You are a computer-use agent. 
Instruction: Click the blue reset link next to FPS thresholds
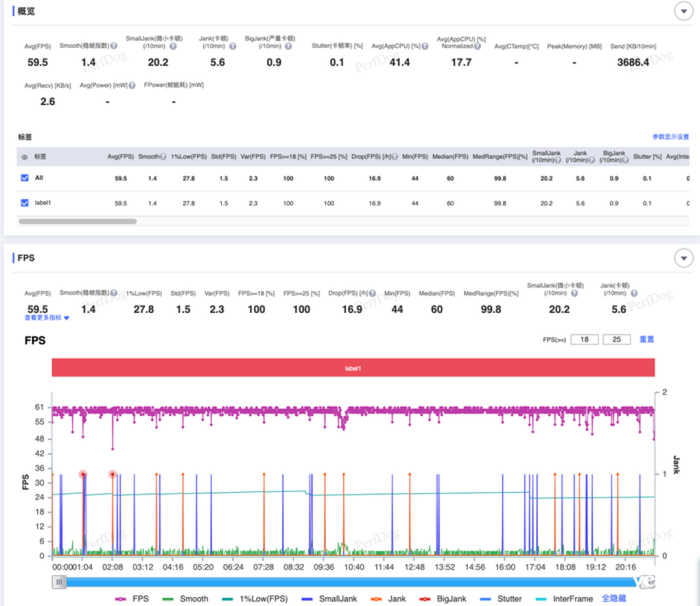(646, 340)
